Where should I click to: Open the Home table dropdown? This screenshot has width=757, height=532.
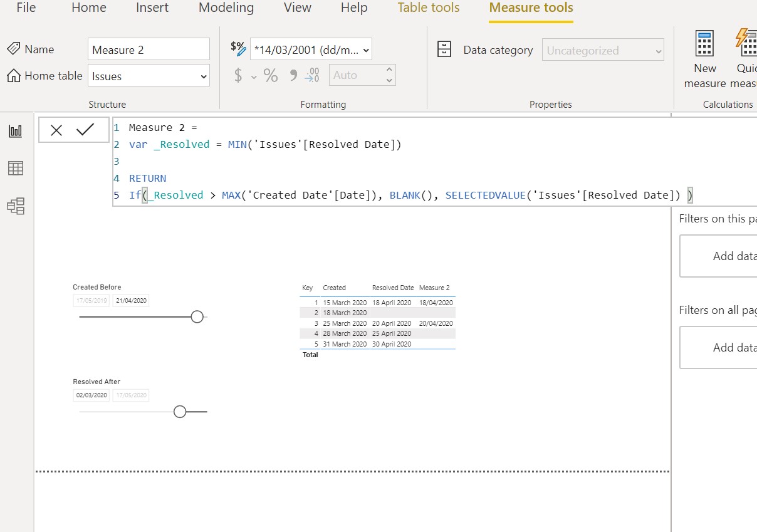click(149, 76)
